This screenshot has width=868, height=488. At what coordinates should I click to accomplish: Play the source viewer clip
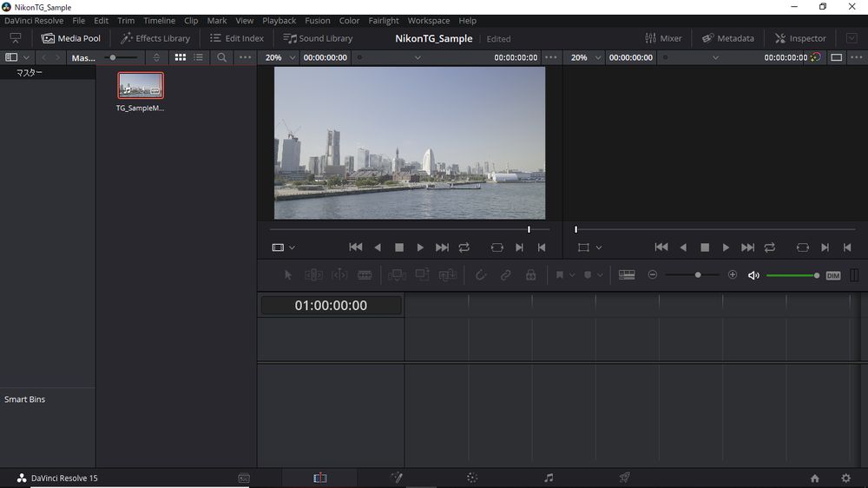(420, 247)
